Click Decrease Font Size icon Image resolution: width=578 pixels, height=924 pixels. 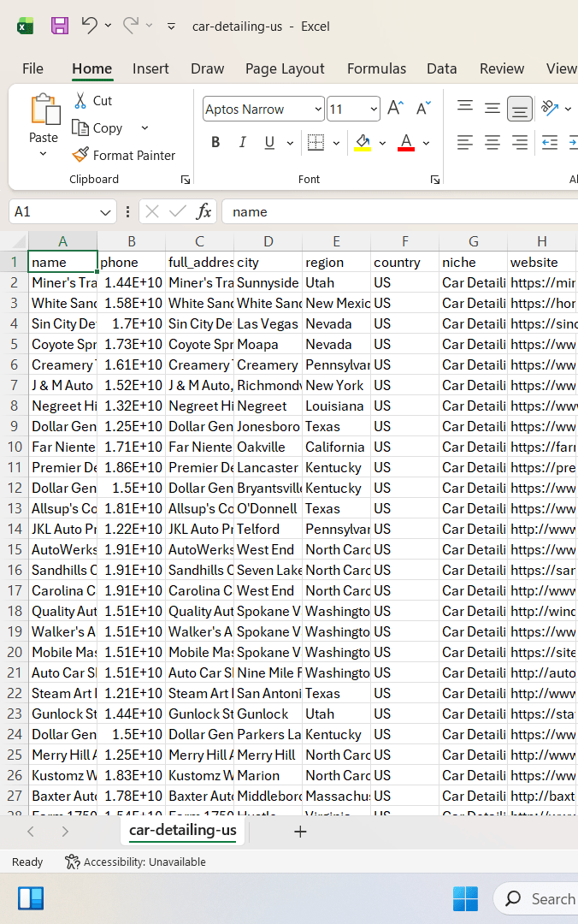pyautogui.click(x=423, y=109)
